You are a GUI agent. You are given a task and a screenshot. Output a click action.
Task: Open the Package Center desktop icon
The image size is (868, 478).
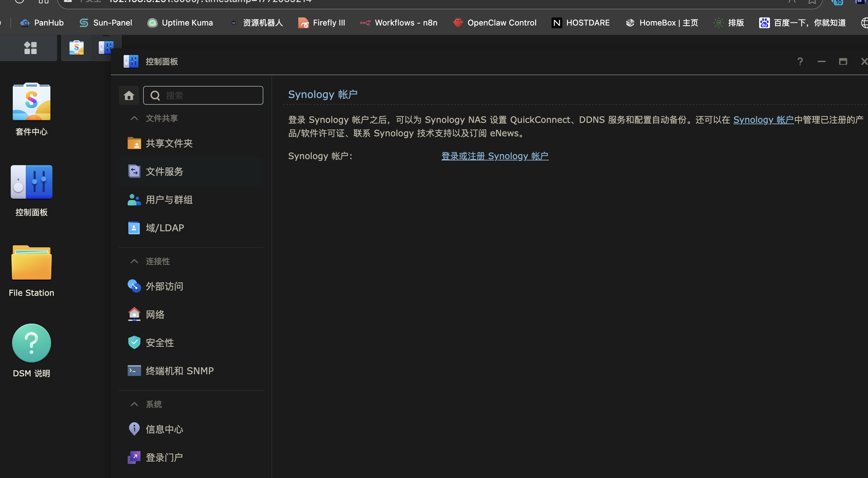pos(31,102)
